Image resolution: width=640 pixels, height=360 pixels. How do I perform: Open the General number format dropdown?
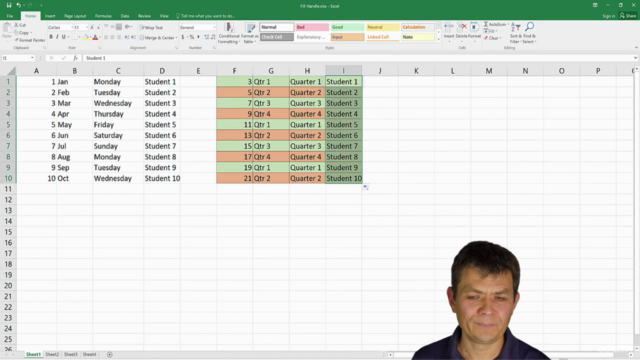(214, 27)
